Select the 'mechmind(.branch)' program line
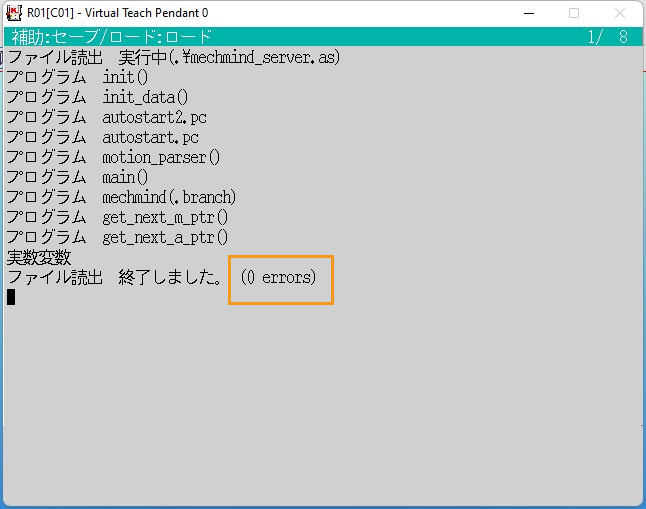The height and width of the screenshot is (509, 646). pos(121,197)
